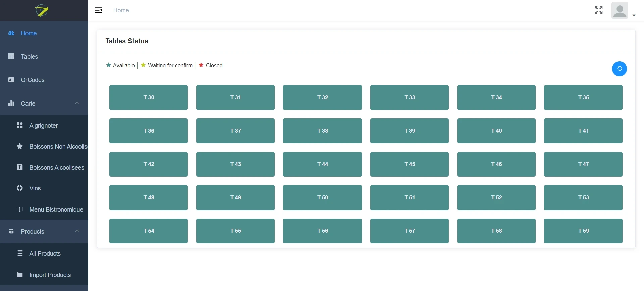The image size is (644, 291).
Task: Click the QrCodes icon in sidebar
Action: click(x=11, y=80)
